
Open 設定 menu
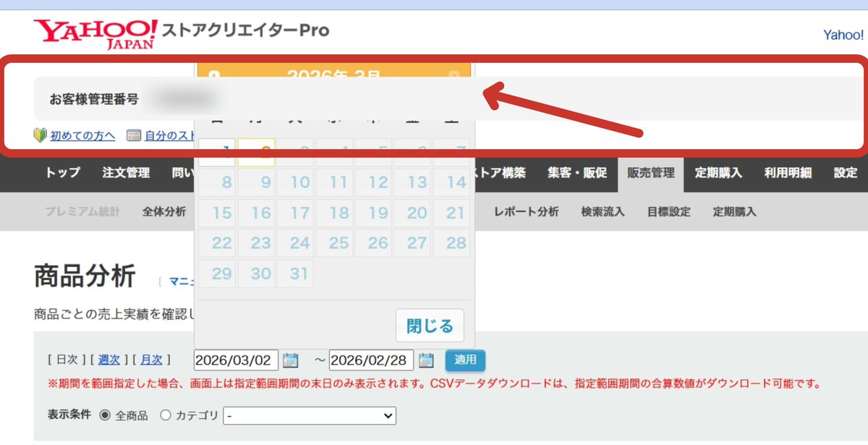coord(846,173)
